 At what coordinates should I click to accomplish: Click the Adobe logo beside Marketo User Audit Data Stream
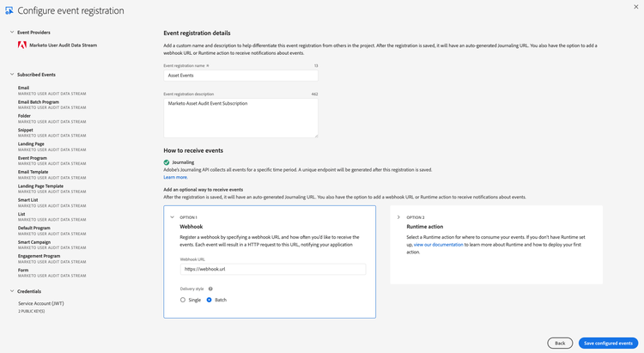(22, 46)
